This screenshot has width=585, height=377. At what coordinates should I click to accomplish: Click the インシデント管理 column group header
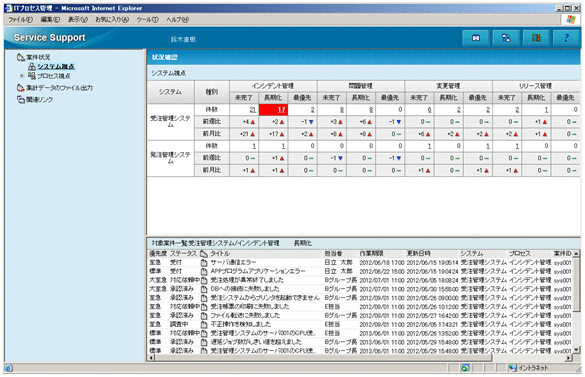coord(273,86)
